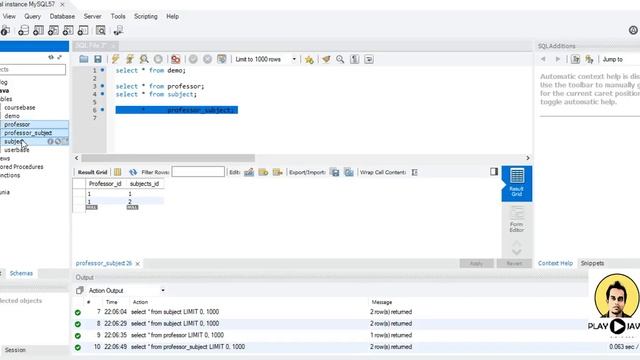Switch to the Context Help tab

pos(555,263)
